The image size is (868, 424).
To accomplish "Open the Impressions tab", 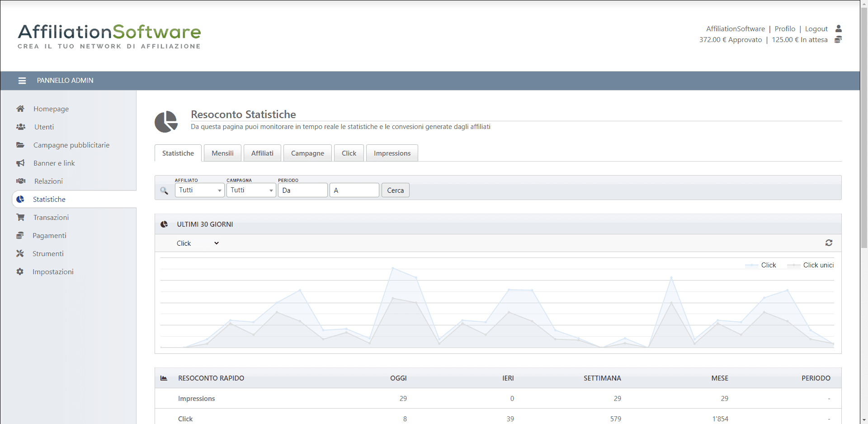I will click(392, 153).
